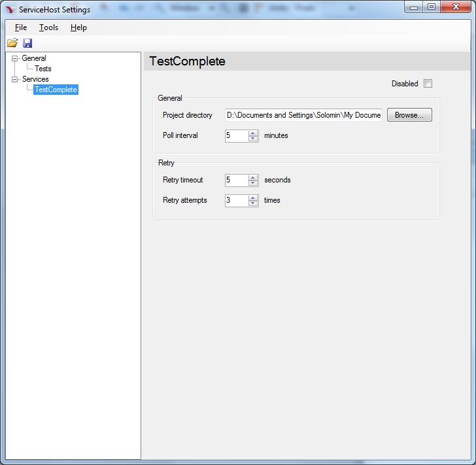Viewport: 476px width, 465px height.
Task: Decrease the Retry attempts value
Action: coord(252,203)
